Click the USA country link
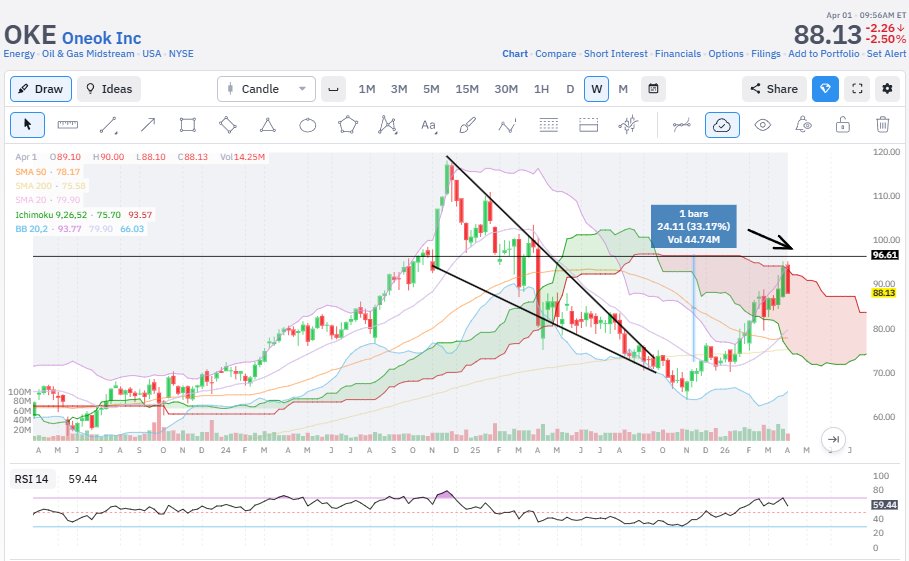 pyautogui.click(x=152, y=53)
